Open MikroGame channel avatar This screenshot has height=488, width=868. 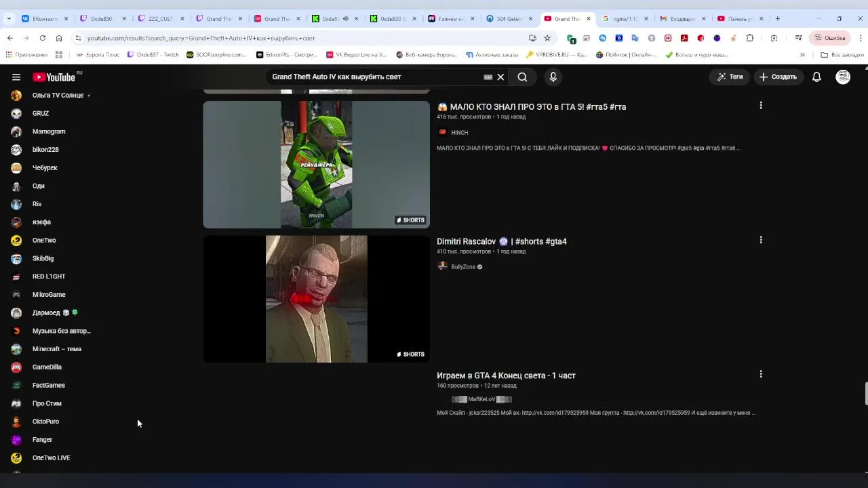coord(16,295)
